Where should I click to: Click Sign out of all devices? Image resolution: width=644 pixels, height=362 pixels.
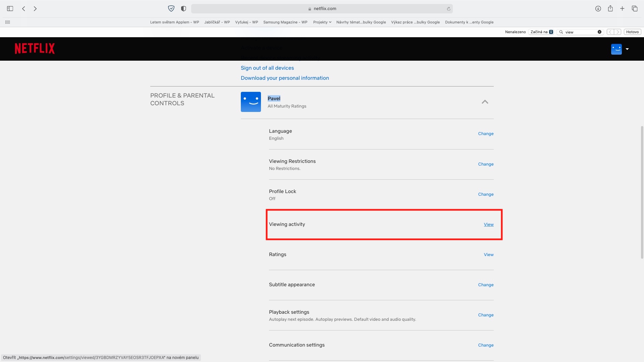(267, 68)
